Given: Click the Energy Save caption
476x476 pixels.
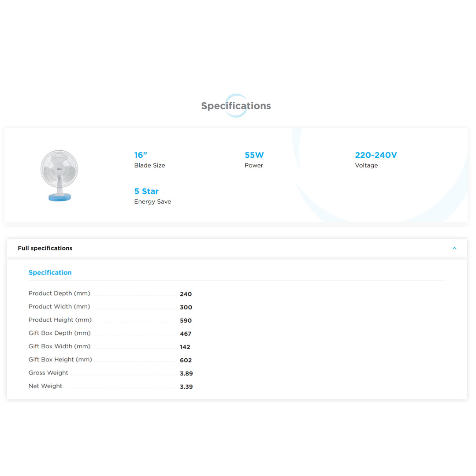Looking at the screenshot, I should coord(152,201).
